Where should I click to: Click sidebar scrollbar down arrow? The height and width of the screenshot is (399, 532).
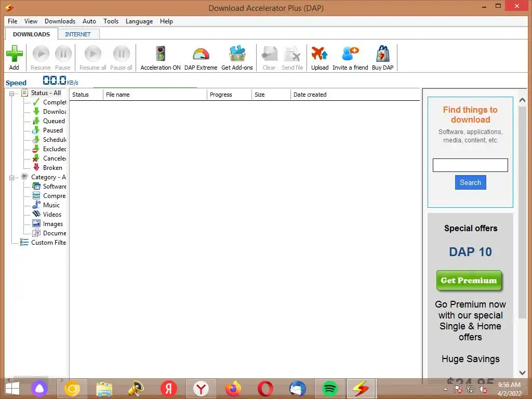pyautogui.click(x=522, y=373)
